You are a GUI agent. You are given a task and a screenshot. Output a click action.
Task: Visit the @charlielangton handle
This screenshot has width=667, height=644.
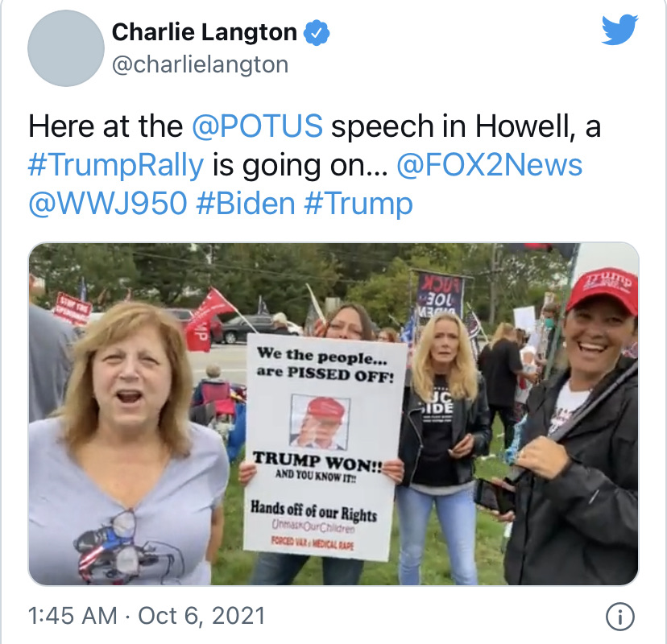coord(200,64)
